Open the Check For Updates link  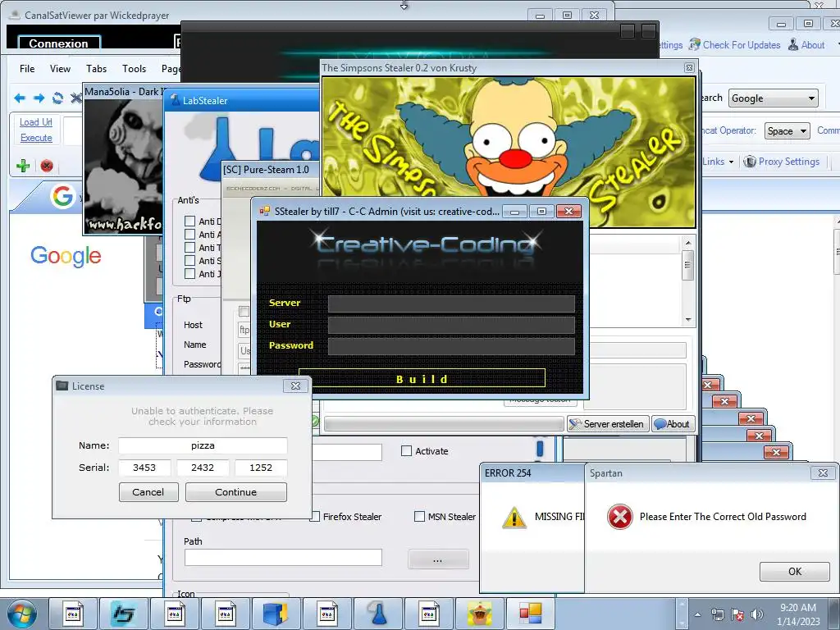click(742, 45)
